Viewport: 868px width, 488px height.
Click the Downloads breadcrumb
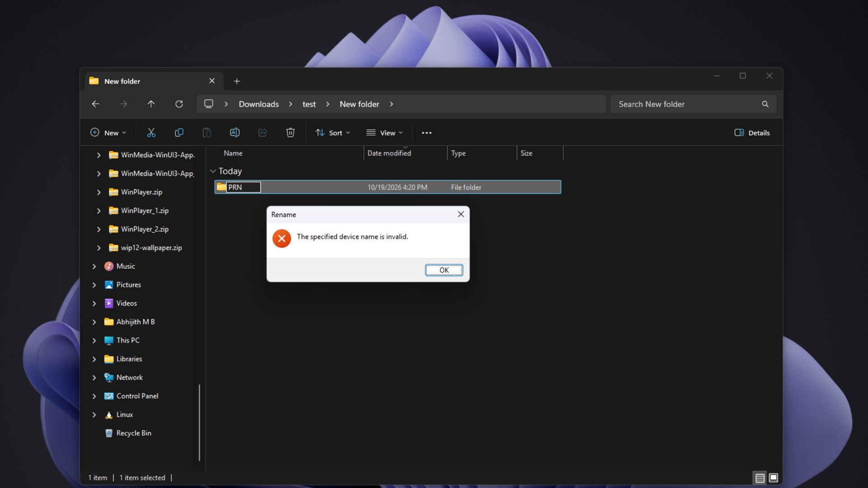pyautogui.click(x=259, y=104)
